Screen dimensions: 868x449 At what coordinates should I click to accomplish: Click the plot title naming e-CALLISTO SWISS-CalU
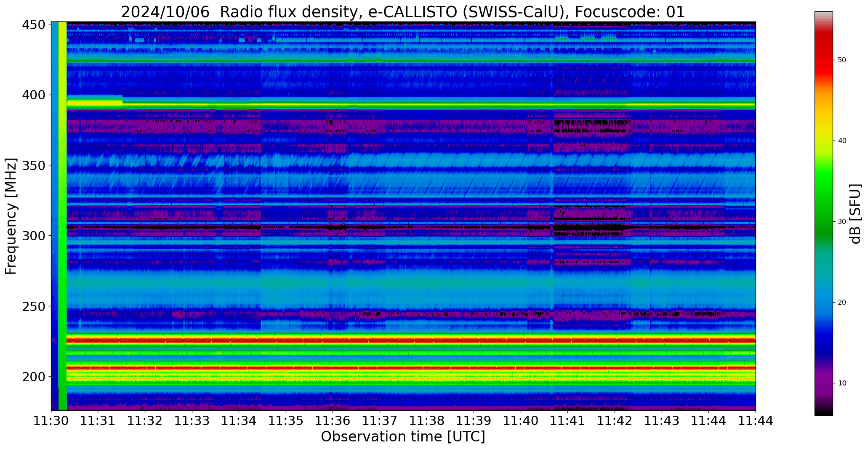[x=403, y=12]
